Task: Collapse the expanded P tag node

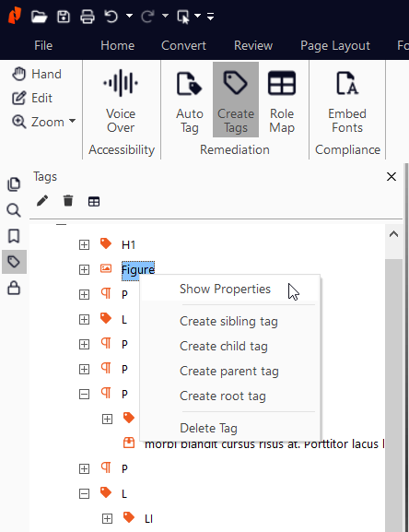Action: point(84,394)
